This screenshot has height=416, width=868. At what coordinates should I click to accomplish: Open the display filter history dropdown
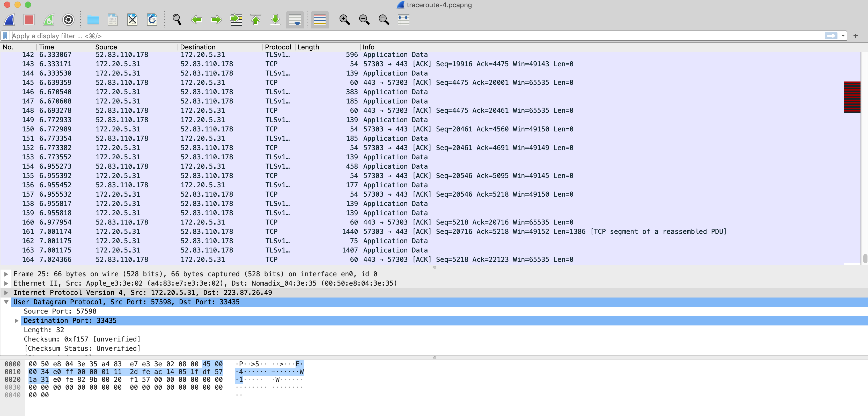point(843,36)
